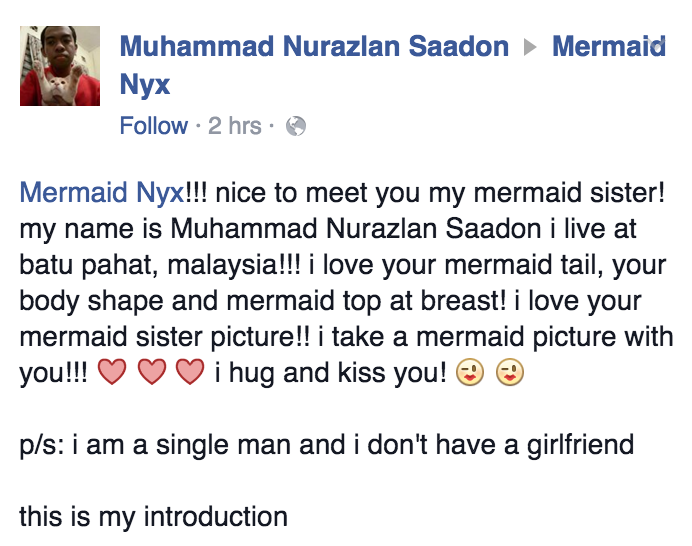Click the globe public privacy icon
692x546 pixels.
[295, 127]
